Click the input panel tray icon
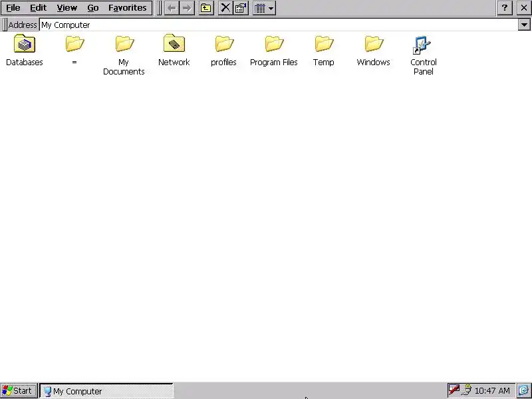Image resolution: width=532 pixels, height=399 pixels. click(x=454, y=390)
